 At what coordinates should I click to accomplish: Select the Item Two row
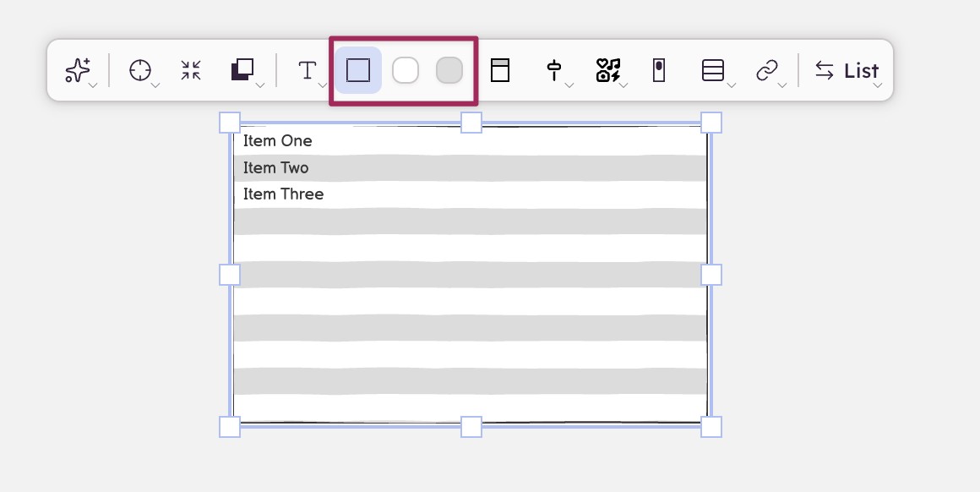(x=276, y=168)
